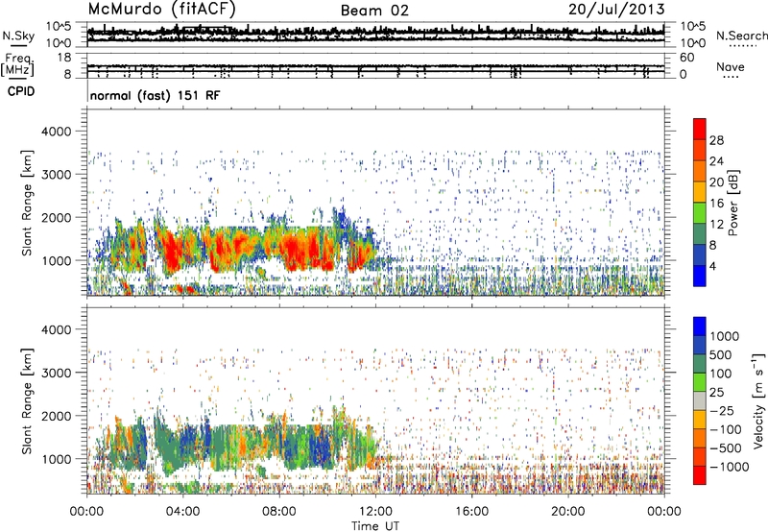Click the 'Power [dB]' colorbar title
This screenshot has width=768, height=532.
click(732, 203)
